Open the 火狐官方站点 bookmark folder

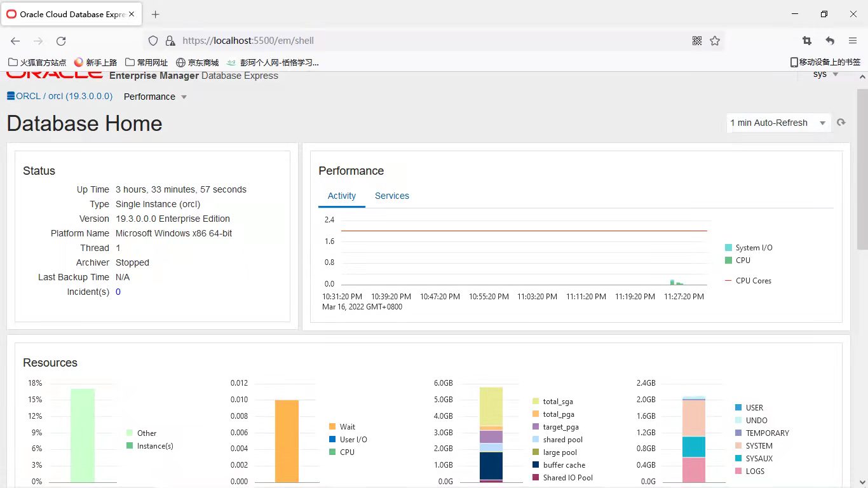click(37, 62)
